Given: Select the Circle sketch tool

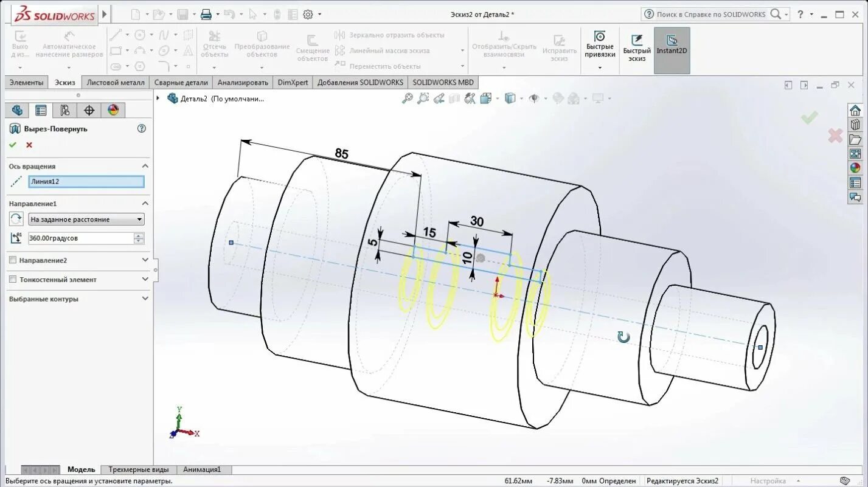Looking at the screenshot, I should (140, 35).
